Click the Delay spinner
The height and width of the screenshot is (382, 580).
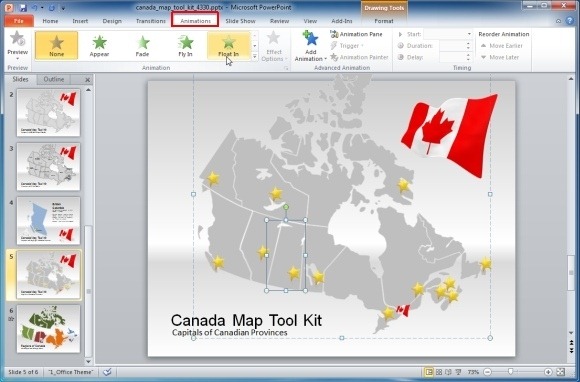(x=468, y=57)
